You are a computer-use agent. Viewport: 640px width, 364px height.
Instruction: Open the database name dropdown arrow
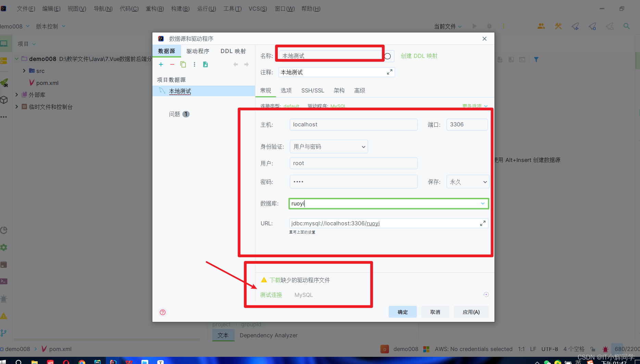[x=483, y=203]
